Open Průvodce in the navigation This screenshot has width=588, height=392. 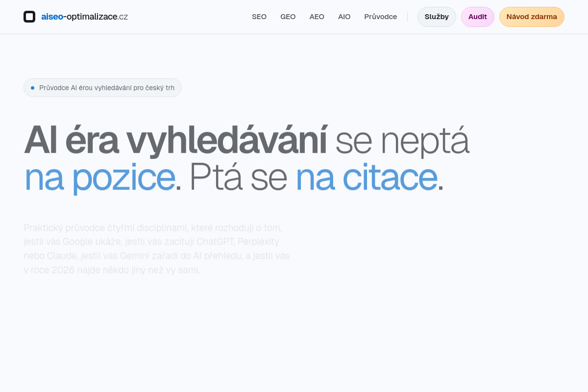(x=381, y=17)
